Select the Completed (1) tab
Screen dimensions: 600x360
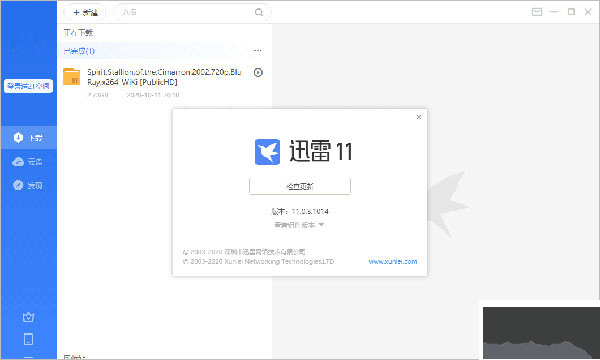[x=79, y=51]
